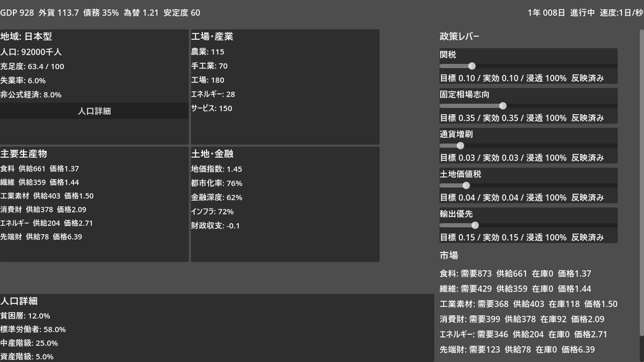Click the 主要生産物 panel heading
644x362 pixels.
(x=24, y=153)
